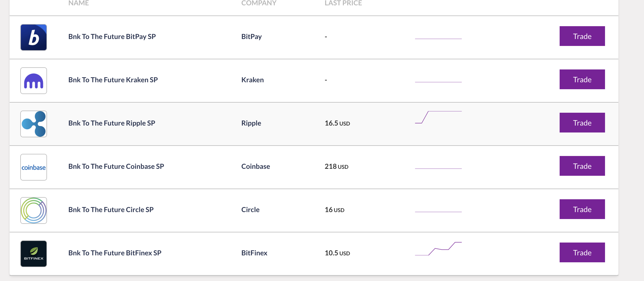This screenshot has height=281, width=644.
Task: Click the COMPANY column header
Action: point(259,3)
